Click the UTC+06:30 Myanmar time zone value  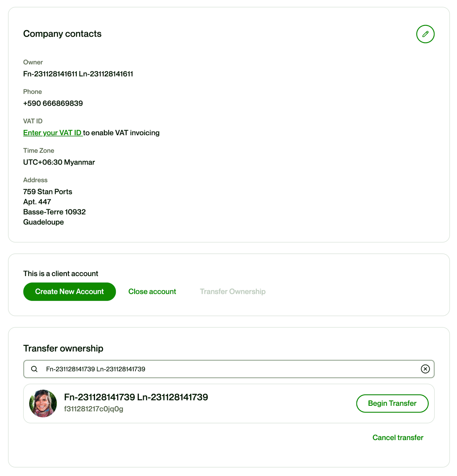pos(59,162)
